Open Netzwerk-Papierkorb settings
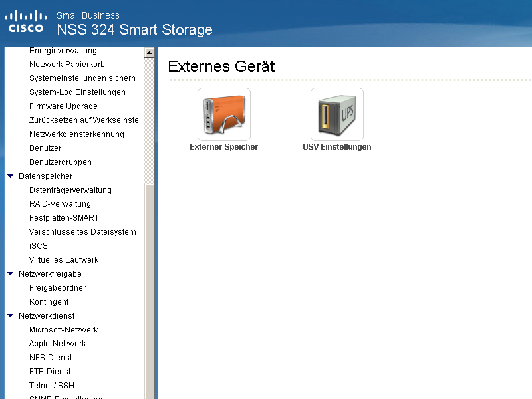 (67, 65)
